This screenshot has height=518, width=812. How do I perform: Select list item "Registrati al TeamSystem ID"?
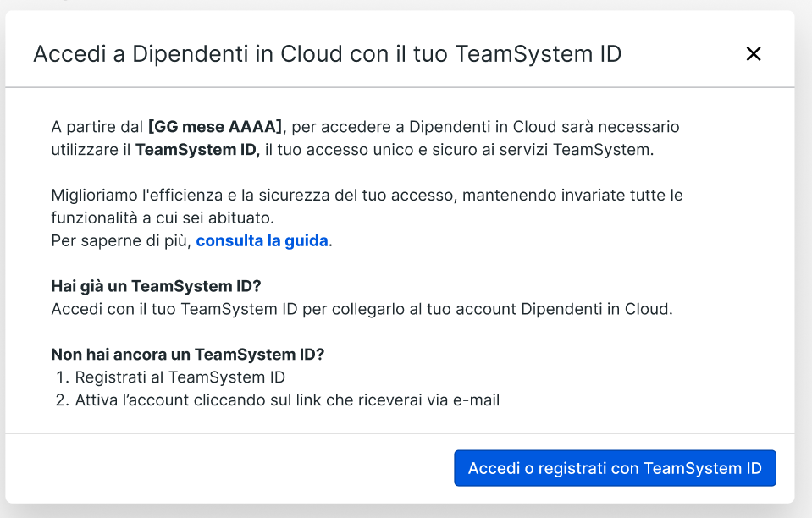[180, 377]
